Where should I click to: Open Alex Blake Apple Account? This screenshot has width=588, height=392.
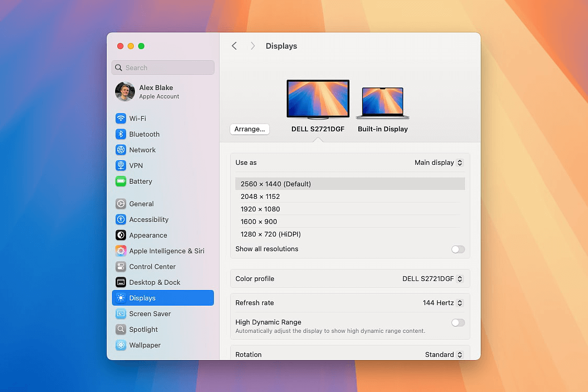tap(163, 92)
